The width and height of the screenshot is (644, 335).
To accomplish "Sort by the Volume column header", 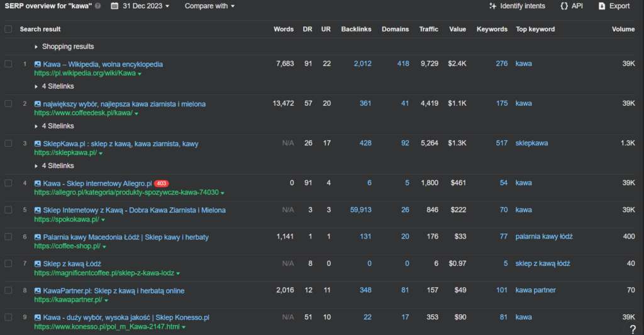I will point(623,29).
